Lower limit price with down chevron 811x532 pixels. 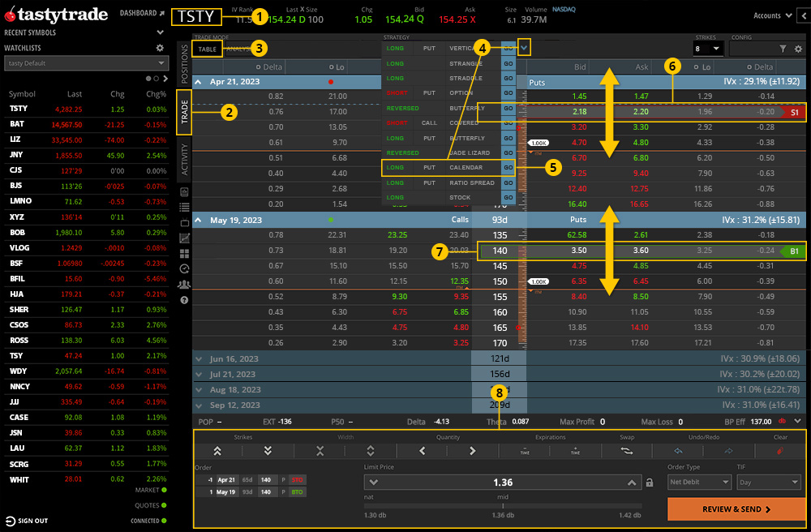373,483
